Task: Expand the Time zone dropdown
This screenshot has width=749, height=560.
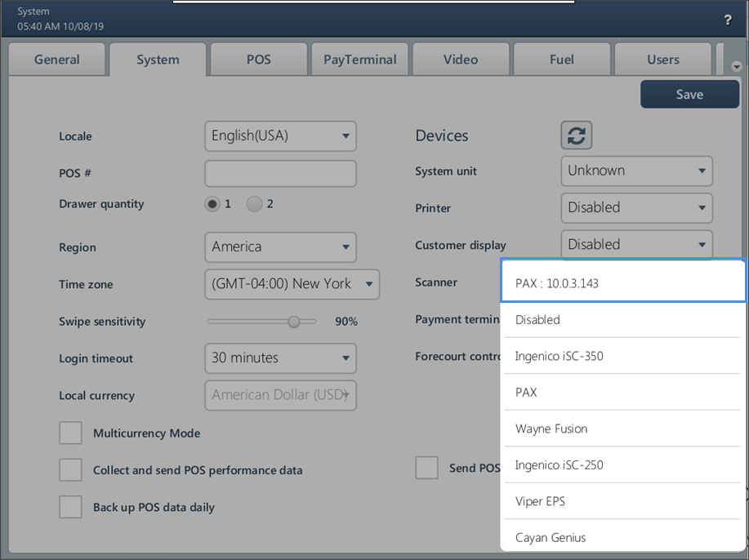Action: click(291, 284)
